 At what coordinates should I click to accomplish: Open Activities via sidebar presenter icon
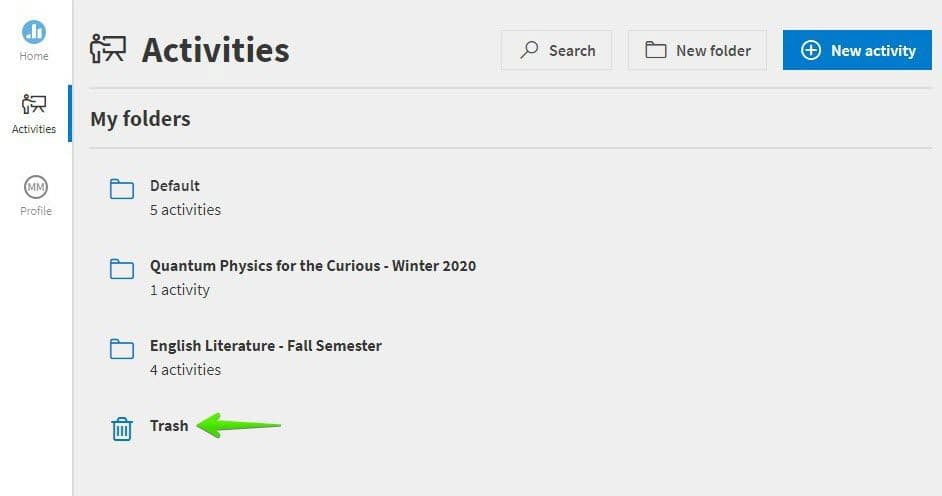(34, 104)
